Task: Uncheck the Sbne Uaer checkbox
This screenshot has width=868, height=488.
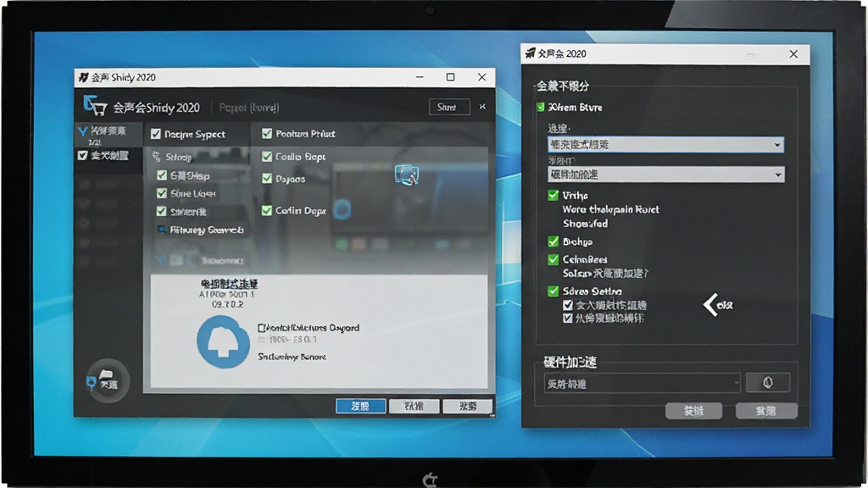Action: 162,193
